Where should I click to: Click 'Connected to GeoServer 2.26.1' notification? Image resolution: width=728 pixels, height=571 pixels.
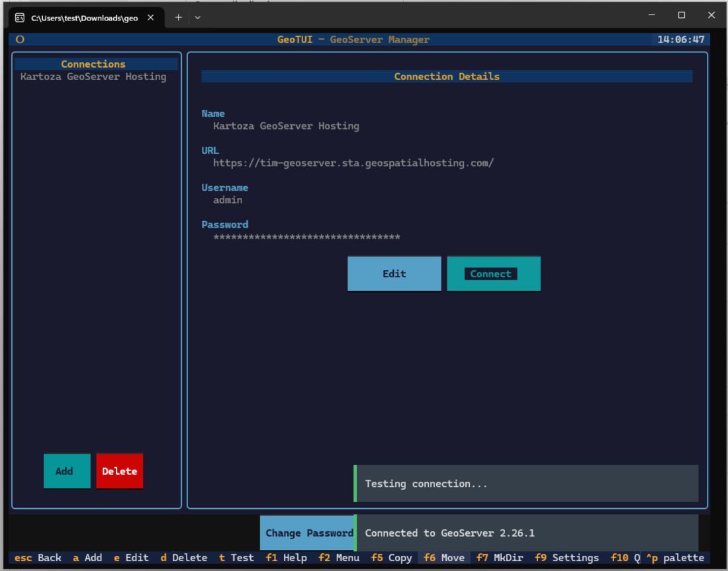[x=526, y=533]
